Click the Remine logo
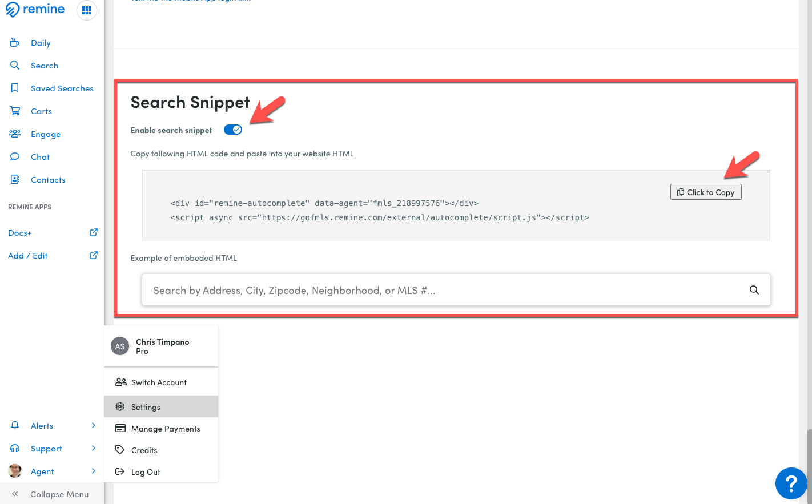This screenshot has width=812, height=504. coord(35,10)
